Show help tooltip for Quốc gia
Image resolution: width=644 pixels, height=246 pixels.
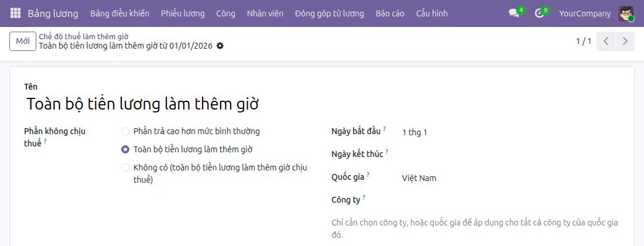pos(368,175)
